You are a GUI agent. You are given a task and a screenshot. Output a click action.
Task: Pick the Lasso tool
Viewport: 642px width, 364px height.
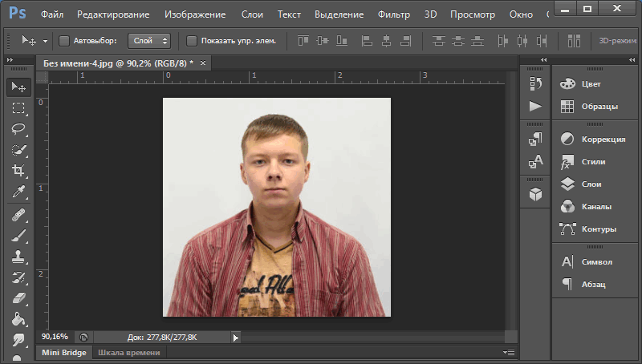coord(18,129)
